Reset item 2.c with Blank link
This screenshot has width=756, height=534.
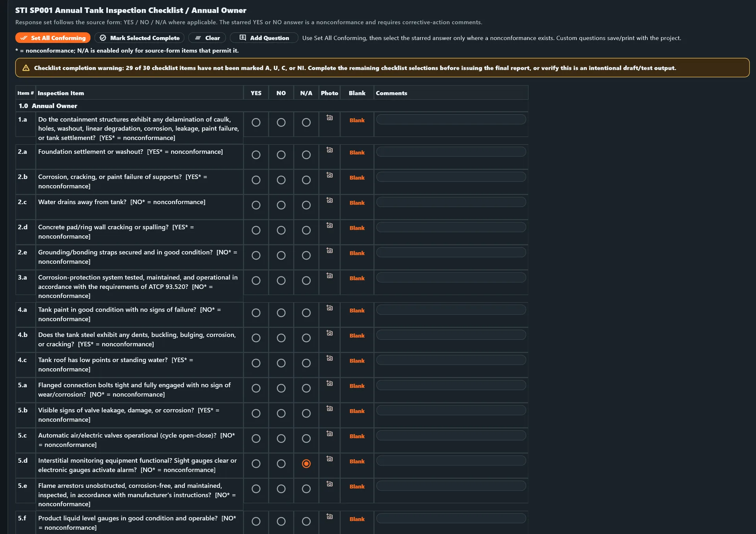point(357,203)
